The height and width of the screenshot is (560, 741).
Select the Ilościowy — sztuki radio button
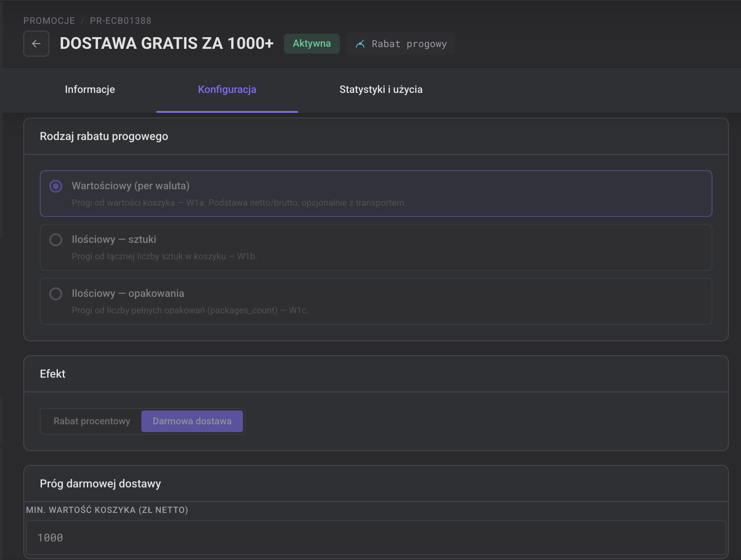(x=56, y=240)
